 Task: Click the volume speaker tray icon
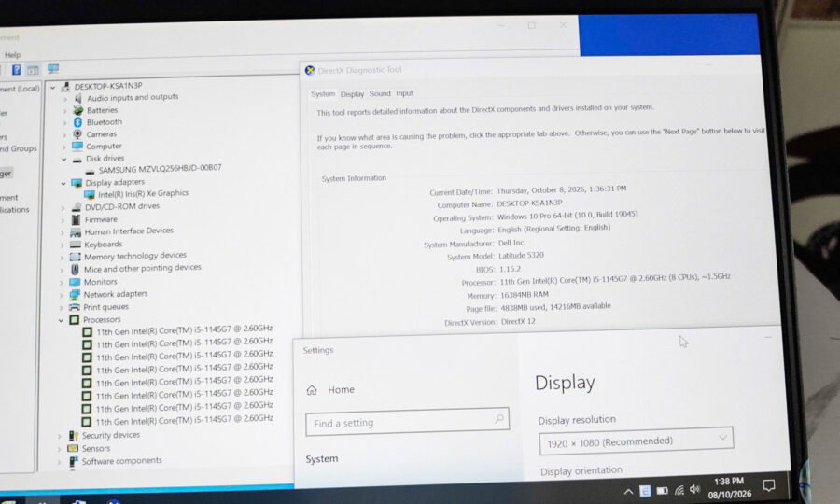[694, 489]
